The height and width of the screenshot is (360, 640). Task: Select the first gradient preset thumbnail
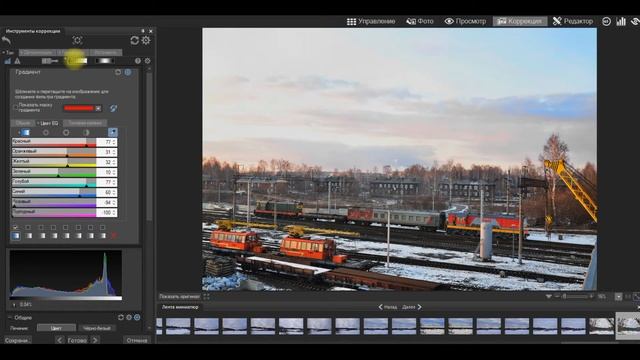coord(16,236)
